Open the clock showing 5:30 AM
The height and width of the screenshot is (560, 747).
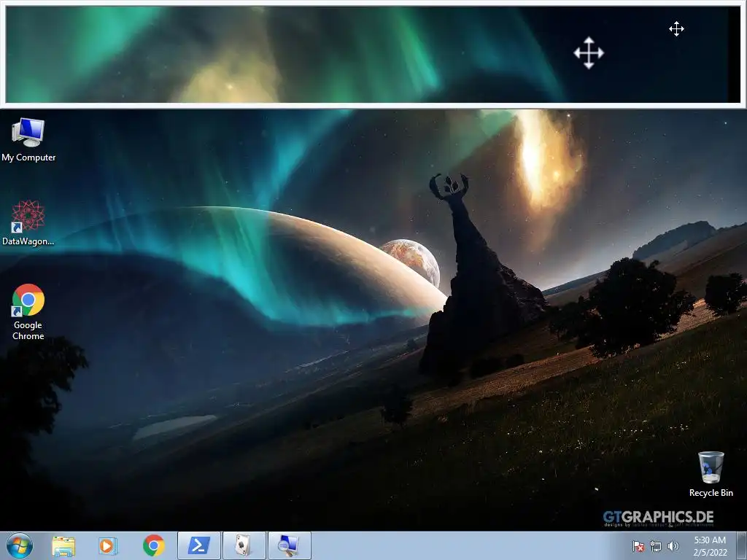(710, 546)
